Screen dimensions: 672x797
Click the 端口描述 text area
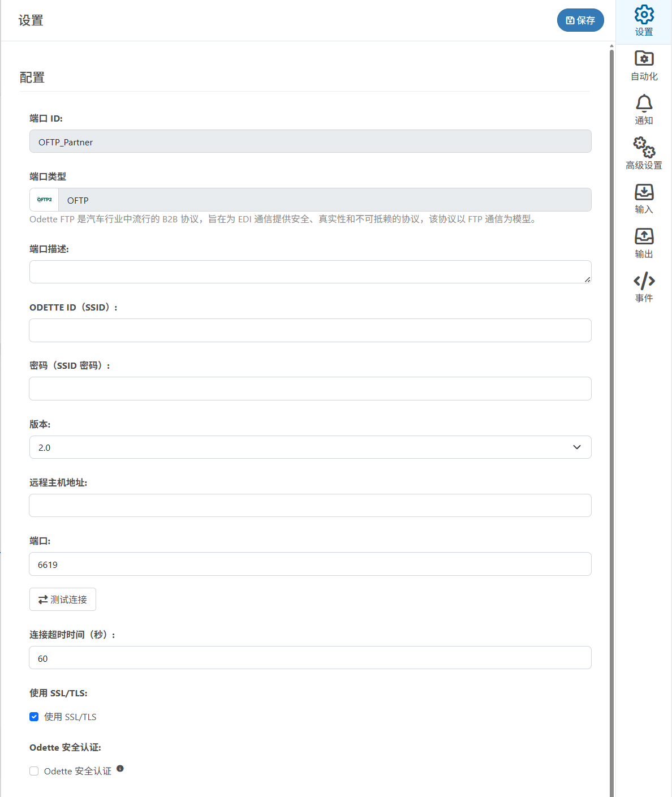tap(310, 272)
